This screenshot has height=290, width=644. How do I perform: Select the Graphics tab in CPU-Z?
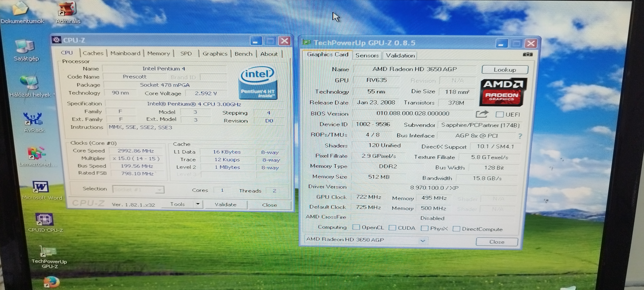click(215, 54)
